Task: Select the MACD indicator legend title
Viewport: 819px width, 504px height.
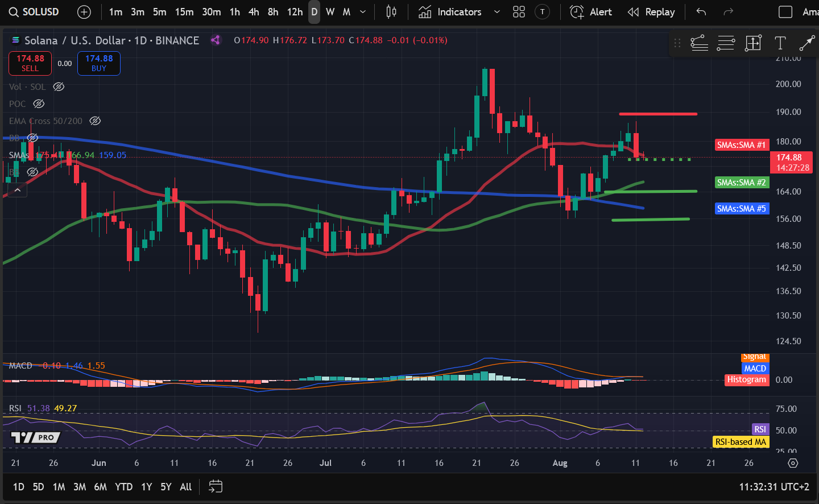Action: 20,366
